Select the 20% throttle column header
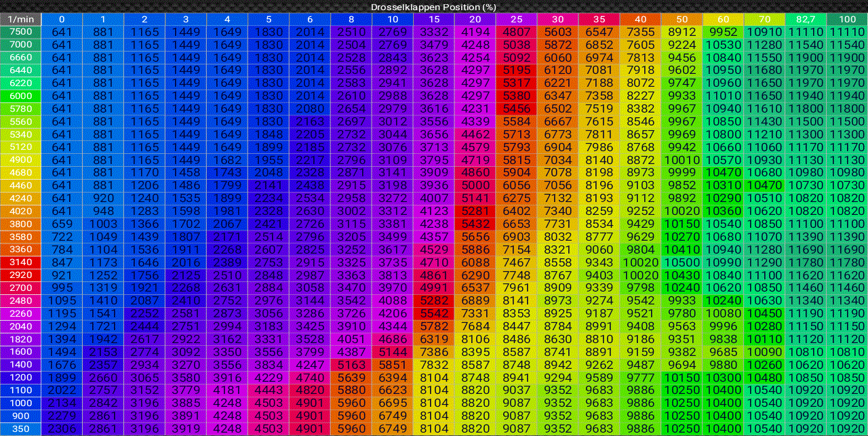Viewport: 868px width, 436px height. [475, 20]
